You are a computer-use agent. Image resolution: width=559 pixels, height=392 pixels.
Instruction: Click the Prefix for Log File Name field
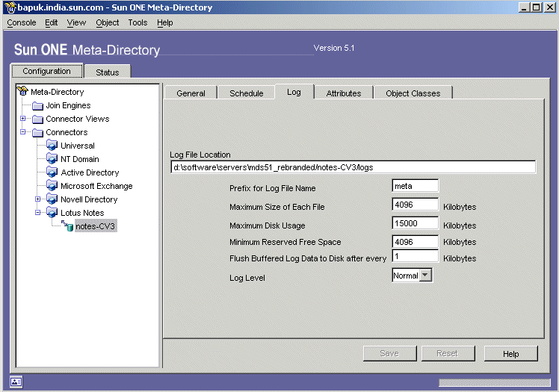(x=415, y=186)
